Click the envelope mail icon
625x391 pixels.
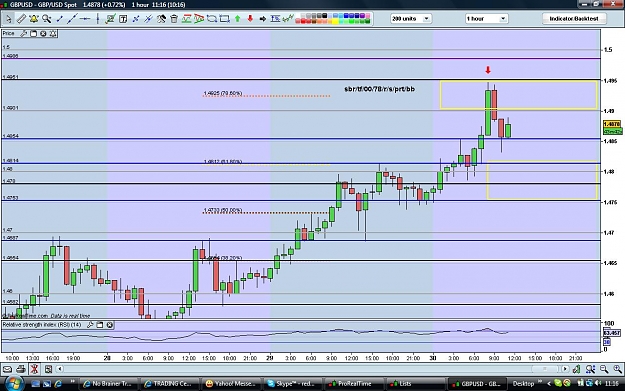point(7,369)
